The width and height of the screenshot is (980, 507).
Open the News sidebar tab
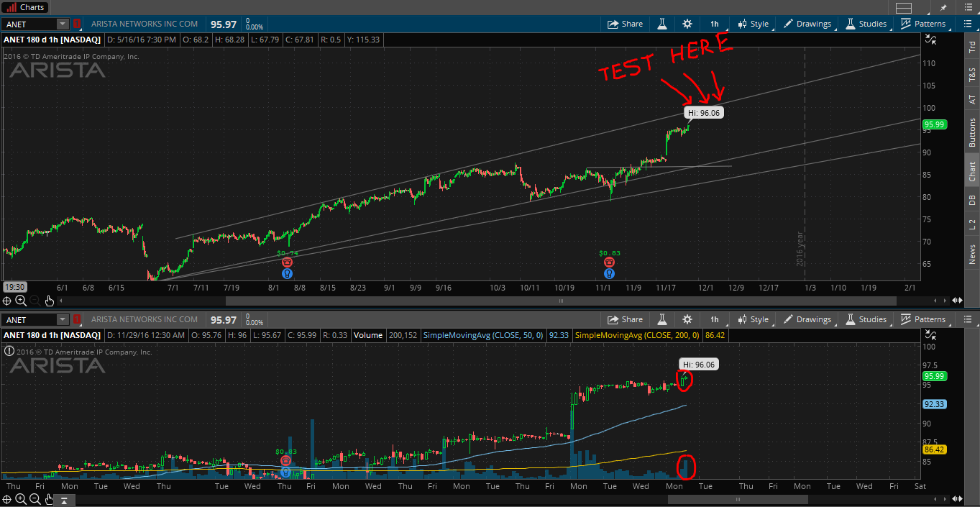click(x=971, y=254)
